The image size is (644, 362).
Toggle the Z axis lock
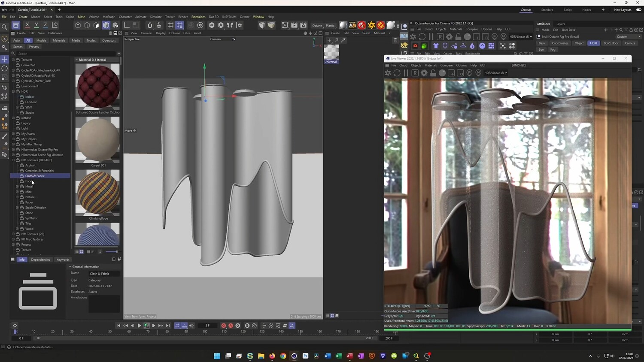coord(45,25)
